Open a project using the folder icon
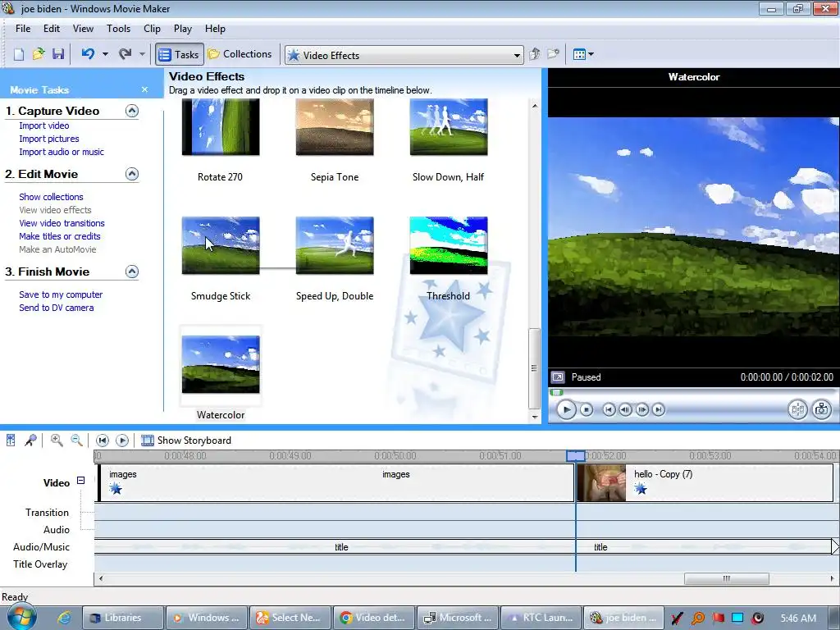This screenshot has height=630, width=840. coord(39,54)
